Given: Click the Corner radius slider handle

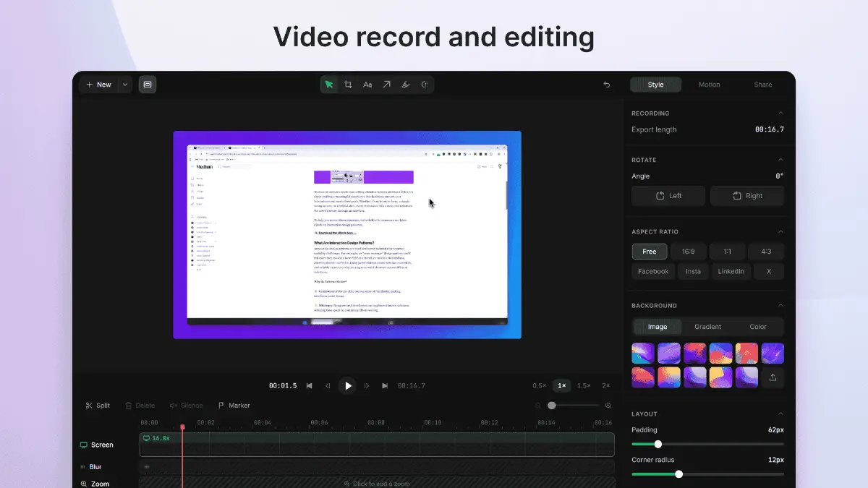Looking at the screenshot, I should [678, 474].
